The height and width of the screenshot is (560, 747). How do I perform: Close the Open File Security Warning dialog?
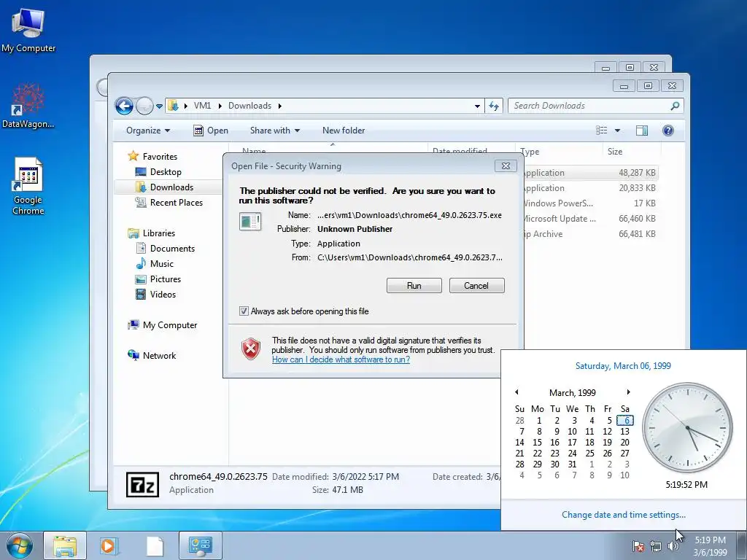[506, 166]
